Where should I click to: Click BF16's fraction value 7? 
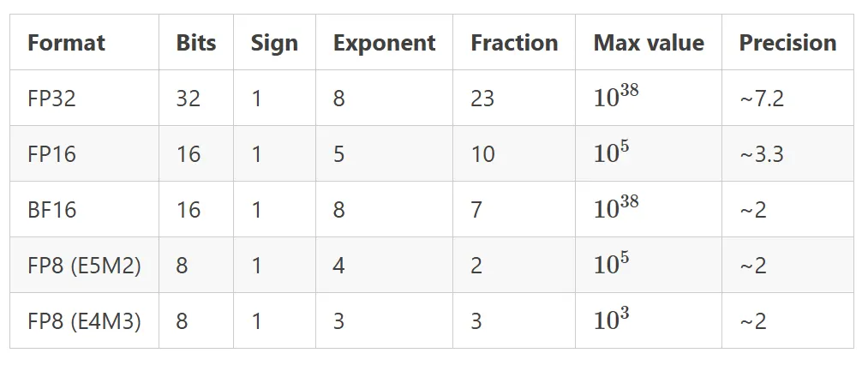(x=476, y=210)
